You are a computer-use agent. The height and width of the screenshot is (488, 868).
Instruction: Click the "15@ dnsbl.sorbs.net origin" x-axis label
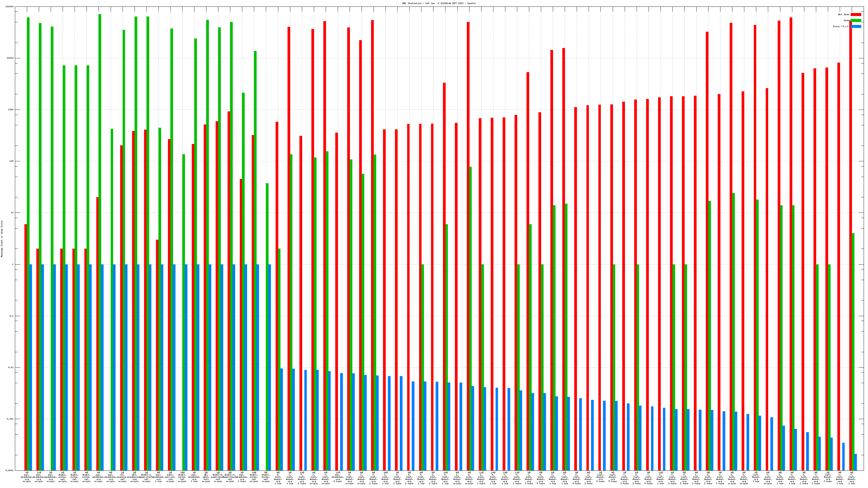coord(182,477)
